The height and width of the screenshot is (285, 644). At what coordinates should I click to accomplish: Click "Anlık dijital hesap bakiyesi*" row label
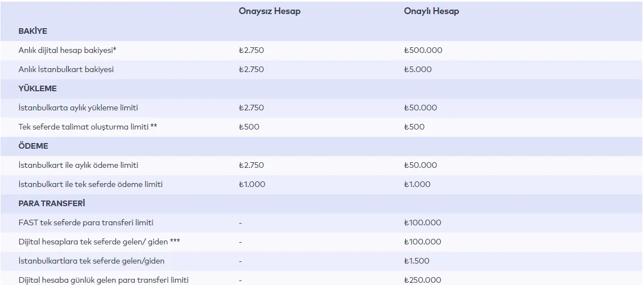[68, 50]
